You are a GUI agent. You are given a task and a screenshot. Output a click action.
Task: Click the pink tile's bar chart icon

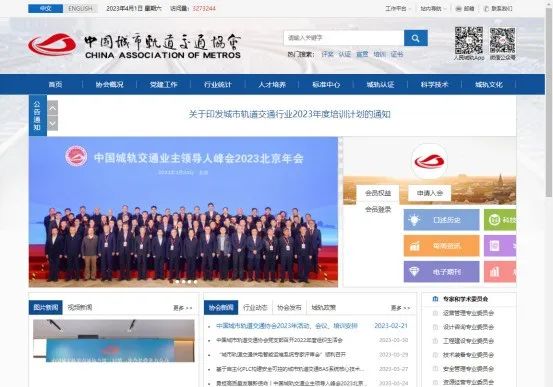(495, 272)
